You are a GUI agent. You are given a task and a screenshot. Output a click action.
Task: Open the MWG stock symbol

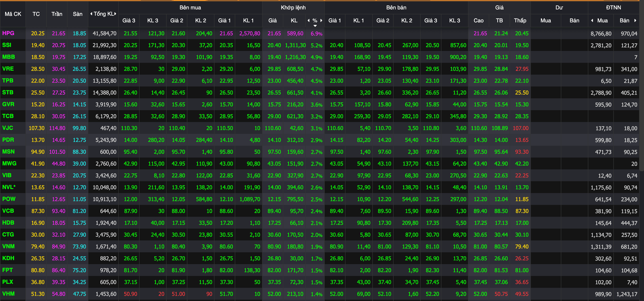coord(9,163)
